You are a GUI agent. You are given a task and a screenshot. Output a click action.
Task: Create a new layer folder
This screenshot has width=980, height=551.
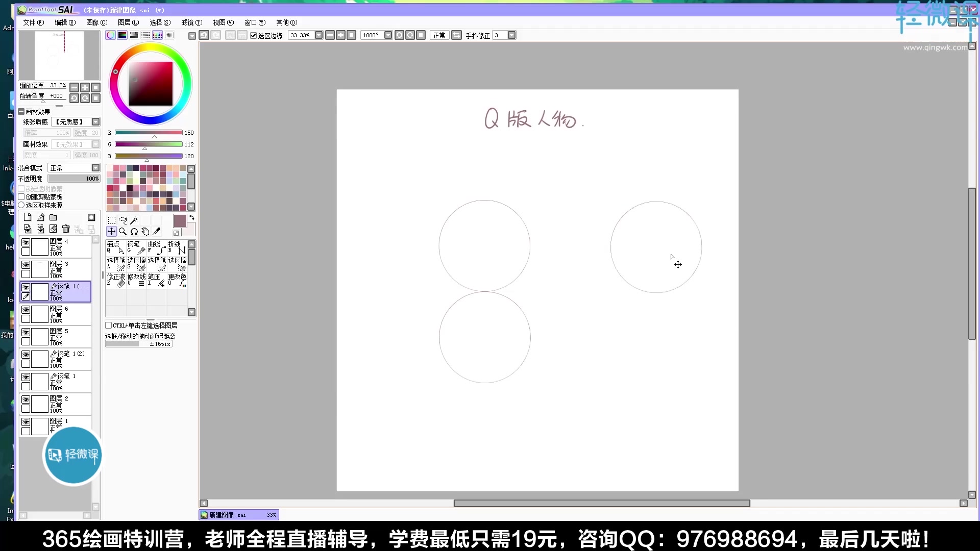53,217
